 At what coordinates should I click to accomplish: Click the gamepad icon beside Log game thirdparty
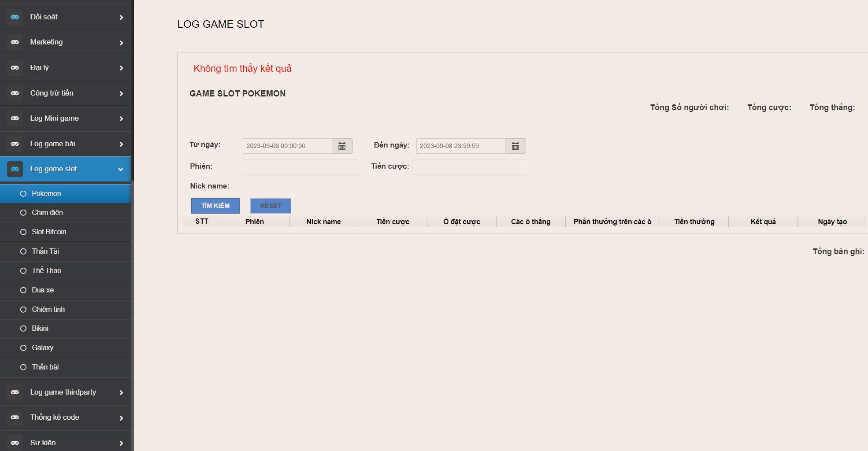click(x=15, y=392)
